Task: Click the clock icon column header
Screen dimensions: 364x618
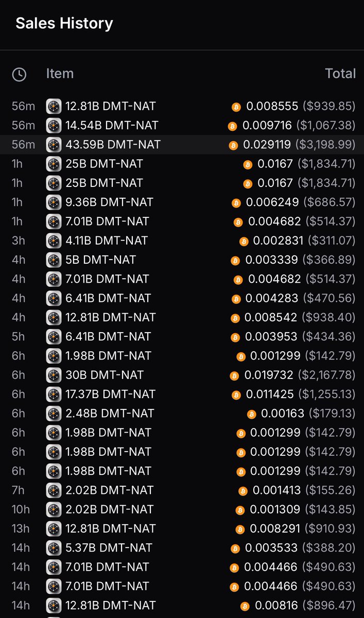Action: [x=19, y=75]
